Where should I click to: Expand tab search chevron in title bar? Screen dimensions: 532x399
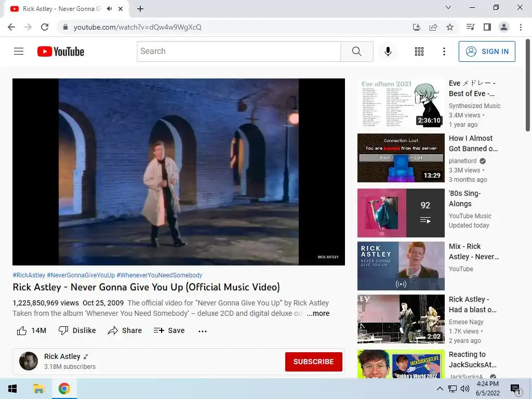click(448, 7)
